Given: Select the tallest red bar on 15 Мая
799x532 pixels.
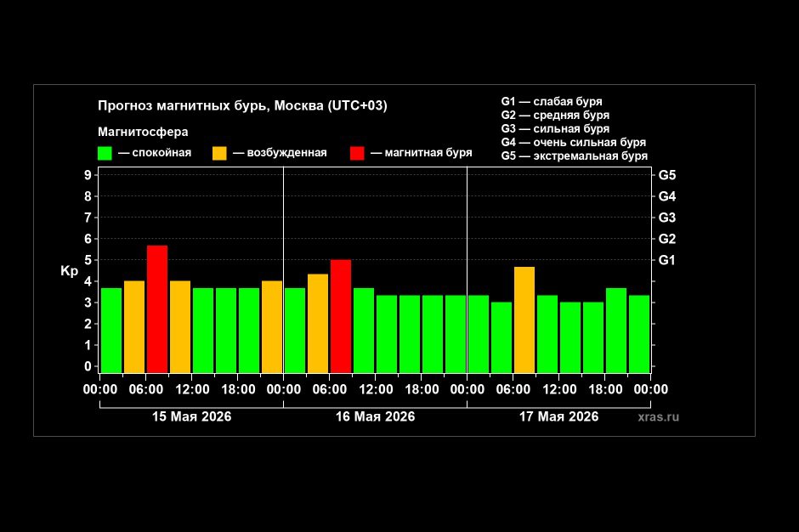Looking at the screenshot, I should pyautogui.click(x=157, y=308).
